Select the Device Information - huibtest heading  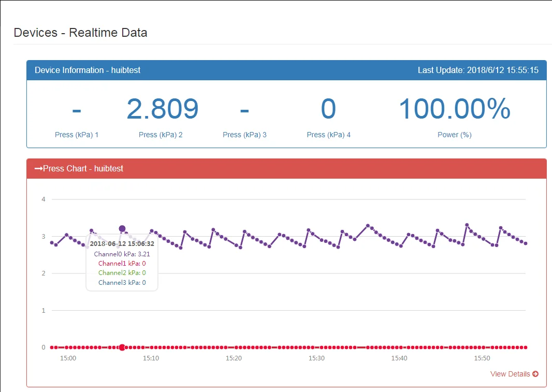click(x=88, y=70)
